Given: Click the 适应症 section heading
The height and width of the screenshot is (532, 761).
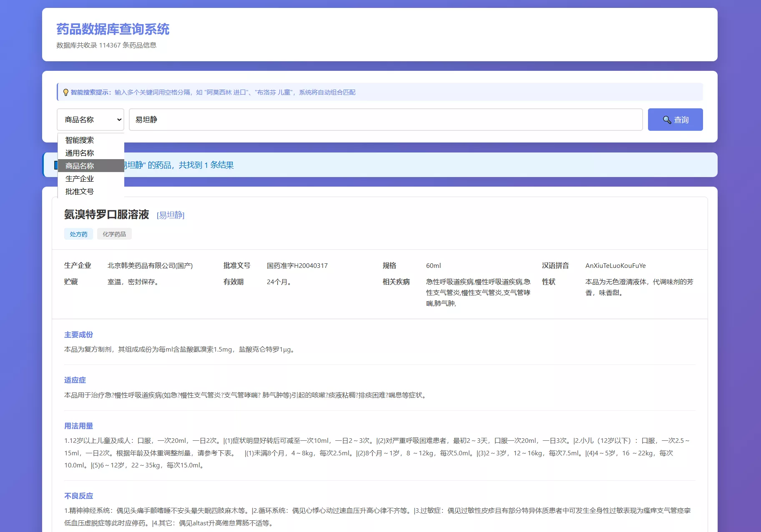Looking at the screenshot, I should tap(74, 380).
